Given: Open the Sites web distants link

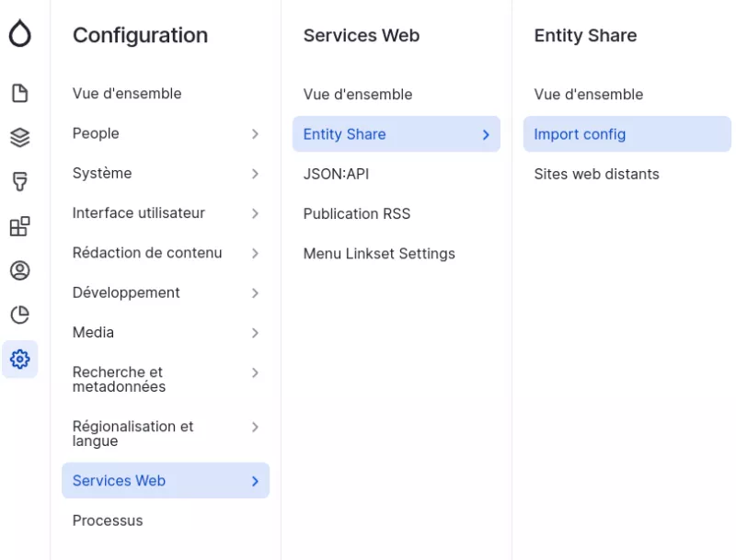Looking at the screenshot, I should [x=596, y=174].
